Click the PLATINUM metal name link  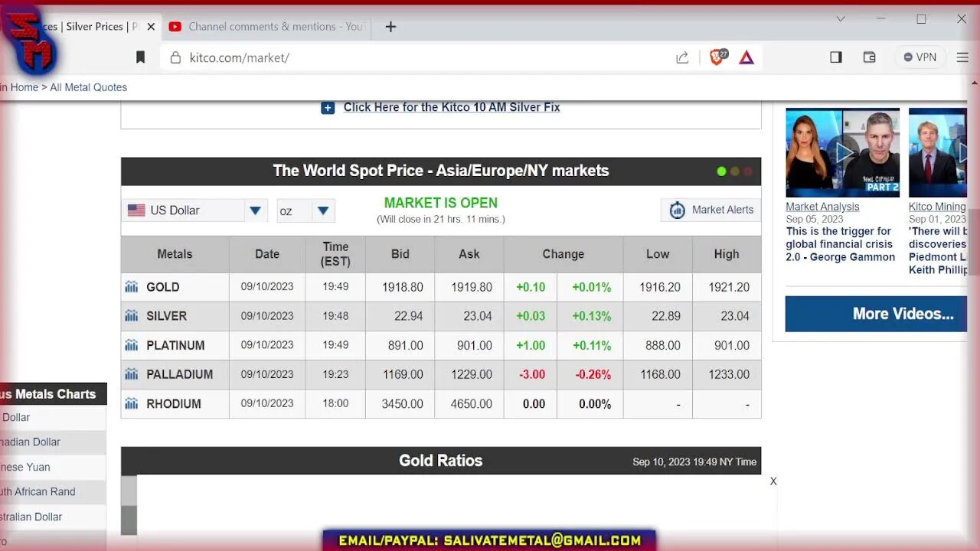[175, 345]
